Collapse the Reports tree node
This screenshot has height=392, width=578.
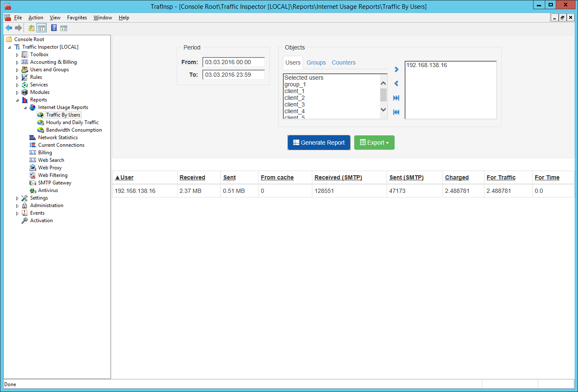(17, 100)
